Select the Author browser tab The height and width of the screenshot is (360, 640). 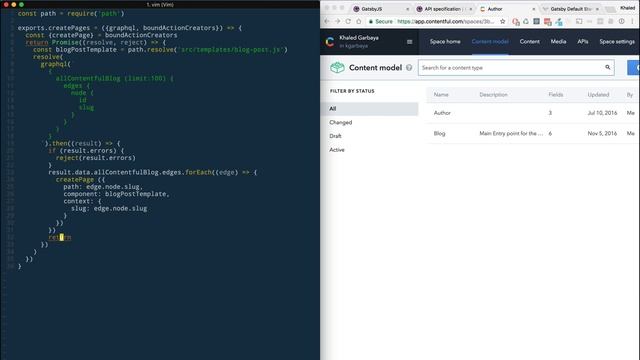[x=507, y=9]
